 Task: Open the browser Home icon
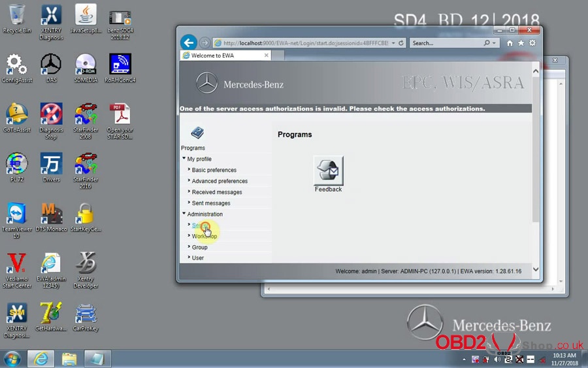tap(510, 43)
